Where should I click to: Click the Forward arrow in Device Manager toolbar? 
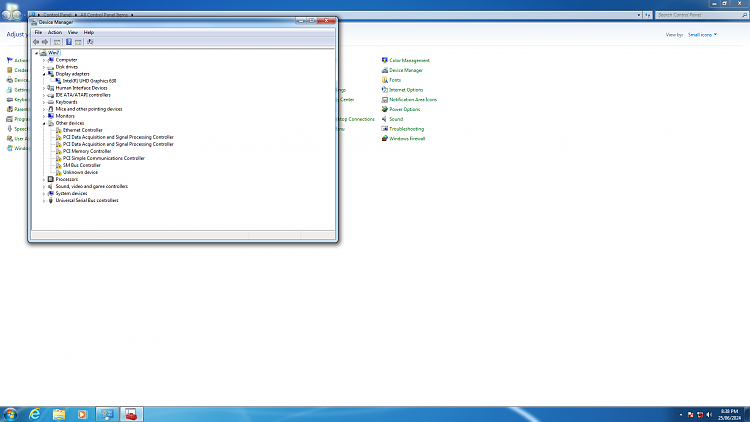[45, 42]
